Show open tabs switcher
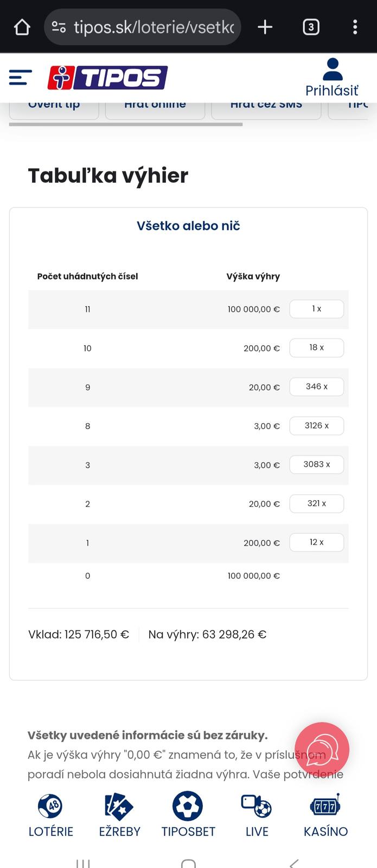377x868 pixels. point(311,27)
